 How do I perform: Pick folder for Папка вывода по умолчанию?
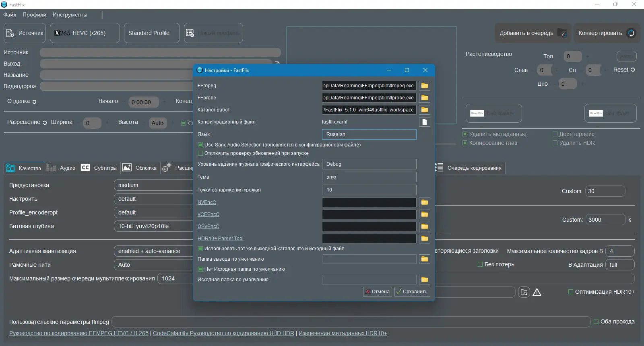point(425,259)
